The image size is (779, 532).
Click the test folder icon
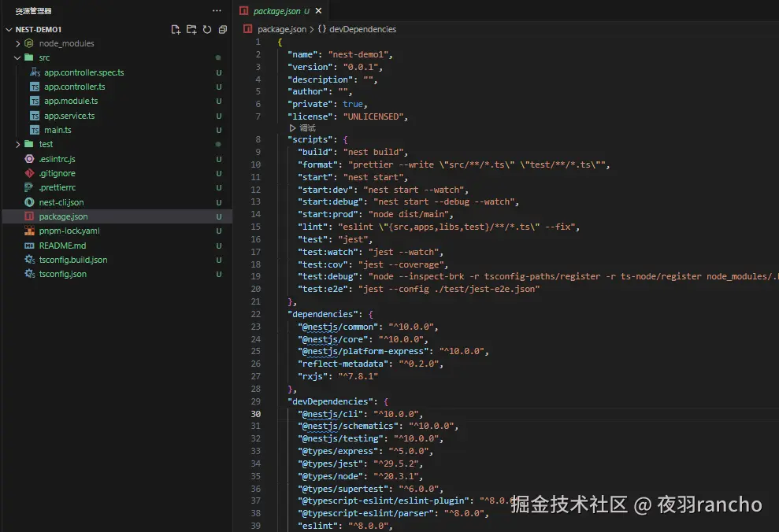pos(29,144)
